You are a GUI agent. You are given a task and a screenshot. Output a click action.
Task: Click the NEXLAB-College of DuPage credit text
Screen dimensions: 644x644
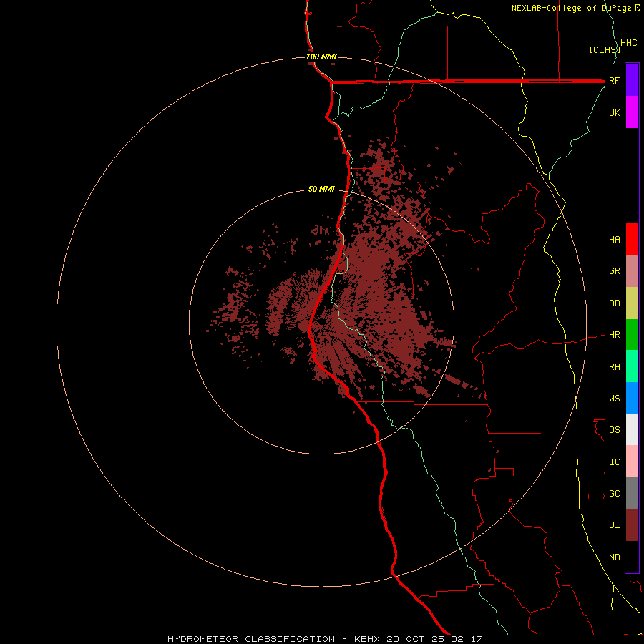tap(572, 8)
